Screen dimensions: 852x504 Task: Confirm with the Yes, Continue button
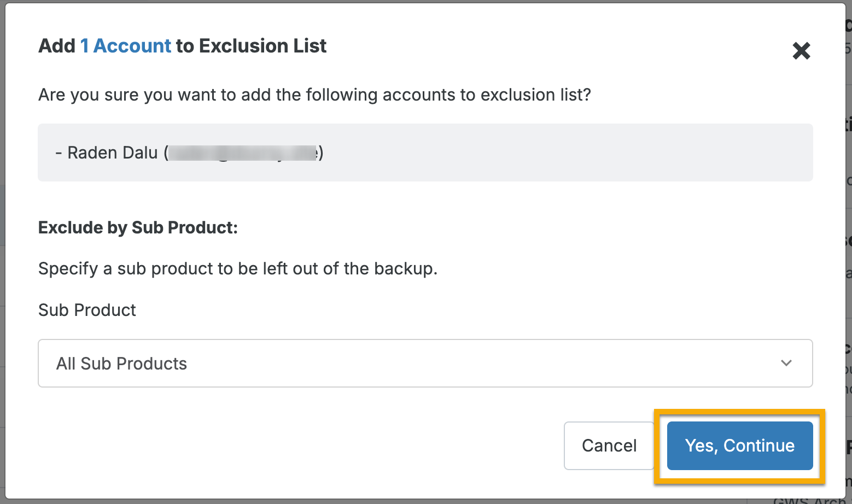(740, 446)
